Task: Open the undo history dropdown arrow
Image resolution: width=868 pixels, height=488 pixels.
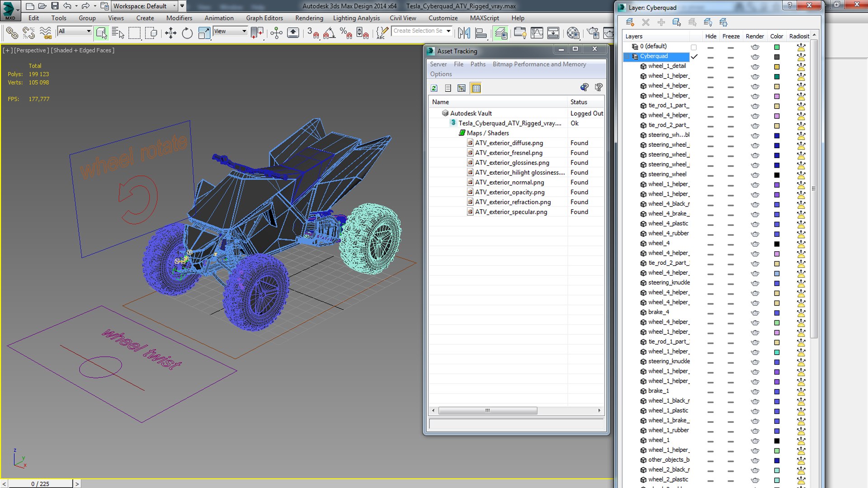Action: [x=76, y=6]
